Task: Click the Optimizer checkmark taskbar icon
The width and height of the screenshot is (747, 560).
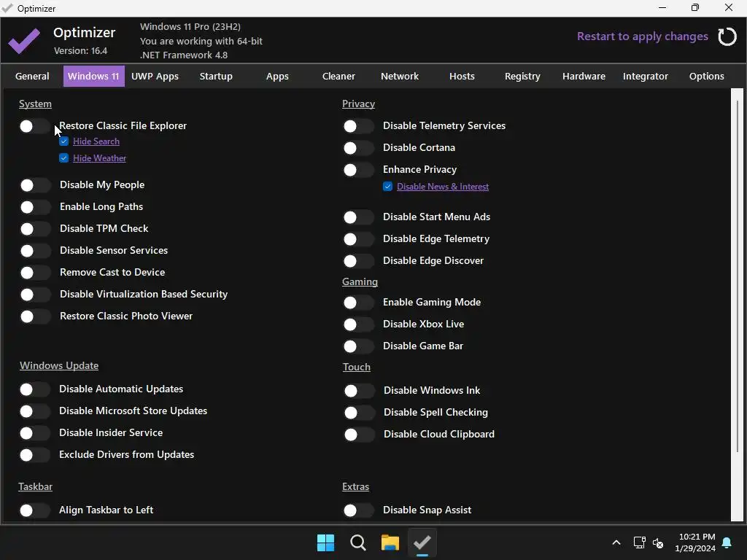Action: click(x=422, y=542)
